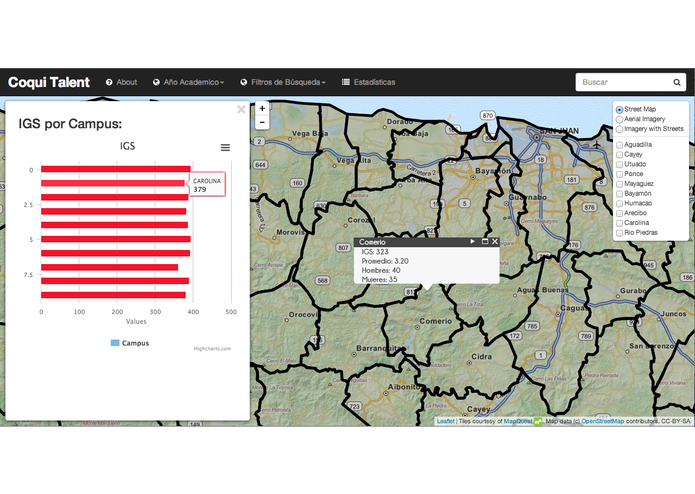Enable the Mayaguez overlay checkbox
This screenshot has width=695, height=494.
[620, 184]
